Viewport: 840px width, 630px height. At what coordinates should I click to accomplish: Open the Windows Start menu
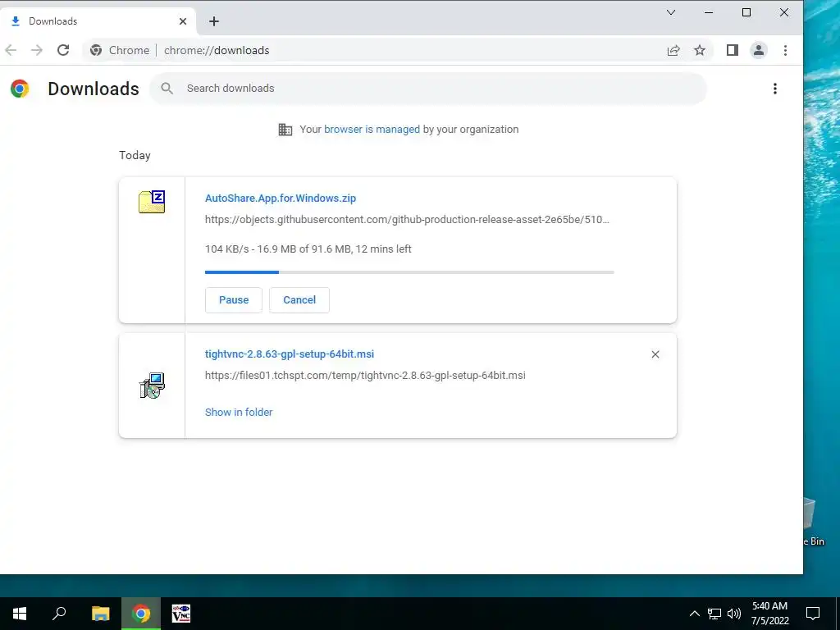(x=20, y=614)
